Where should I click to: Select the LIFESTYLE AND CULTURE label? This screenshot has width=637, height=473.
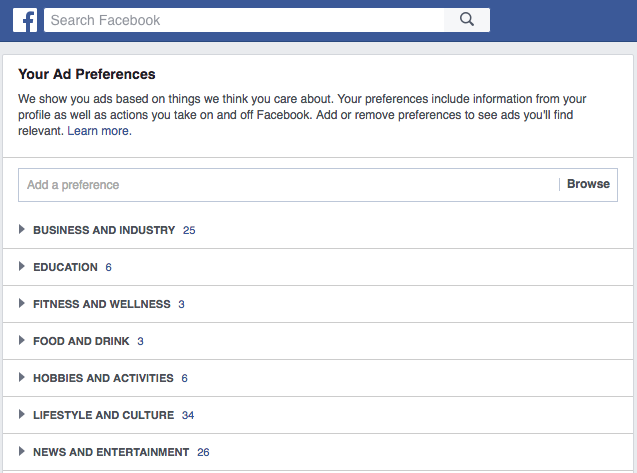point(104,415)
